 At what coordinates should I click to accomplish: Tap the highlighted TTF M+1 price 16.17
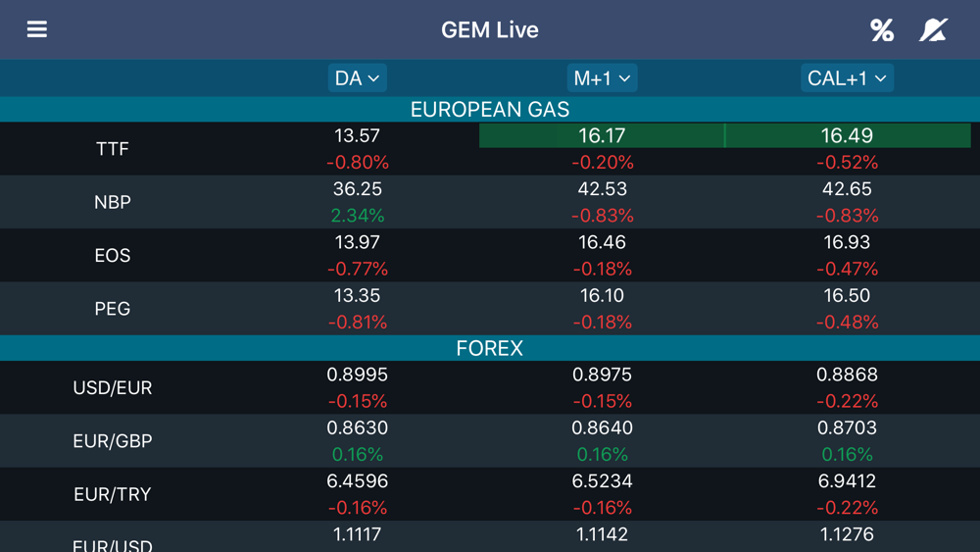[602, 135]
